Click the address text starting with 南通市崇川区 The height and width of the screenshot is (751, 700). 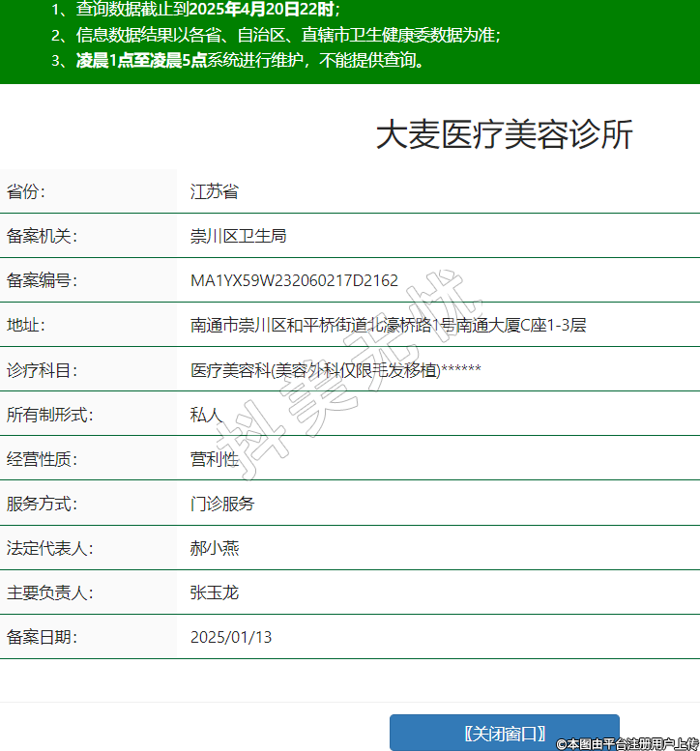tap(388, 325)
